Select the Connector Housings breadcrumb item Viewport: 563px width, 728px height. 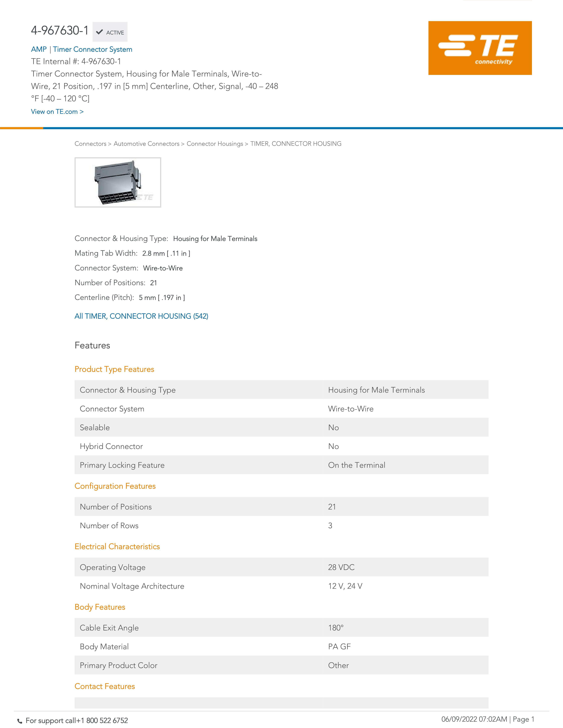click(x=215, y=144)
